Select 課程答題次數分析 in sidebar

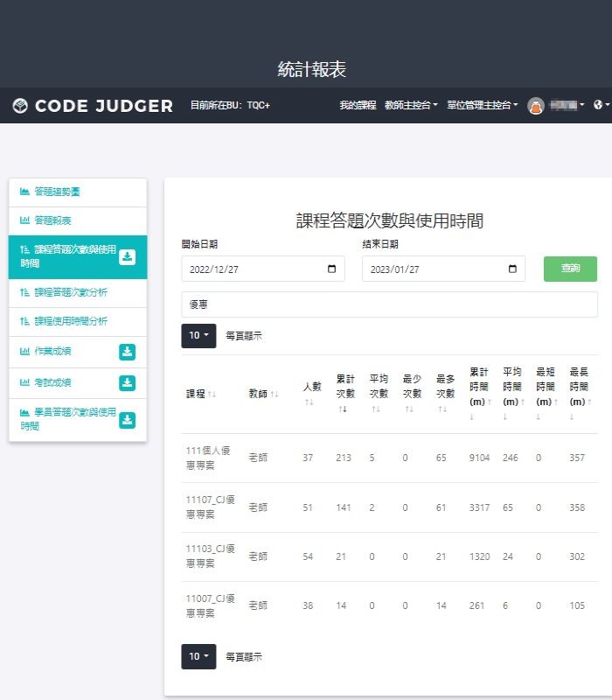click(70, 292)
